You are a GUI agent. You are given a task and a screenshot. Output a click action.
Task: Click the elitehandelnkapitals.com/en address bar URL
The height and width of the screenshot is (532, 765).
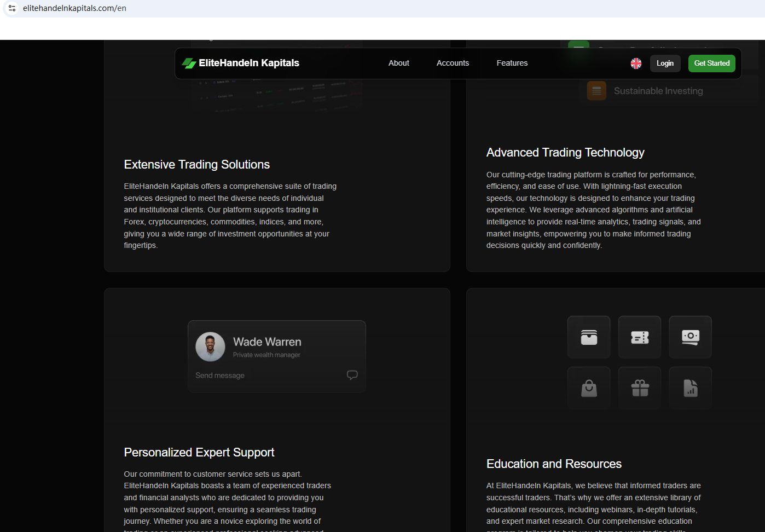74,8
